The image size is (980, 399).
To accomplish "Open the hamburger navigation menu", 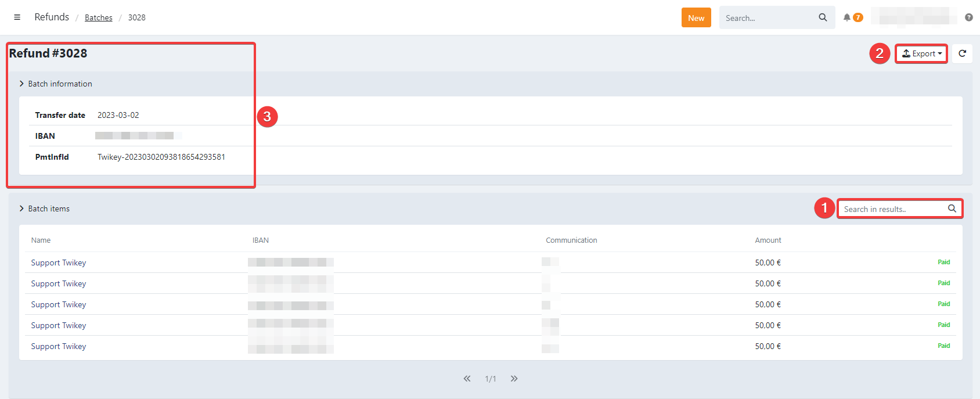I will click(x=17, y=17).
